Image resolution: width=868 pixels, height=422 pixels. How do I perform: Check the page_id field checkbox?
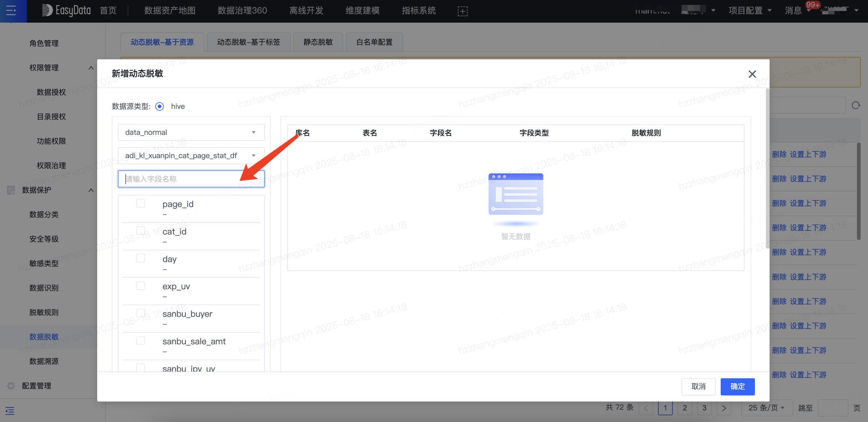click(x=141, y=204)
